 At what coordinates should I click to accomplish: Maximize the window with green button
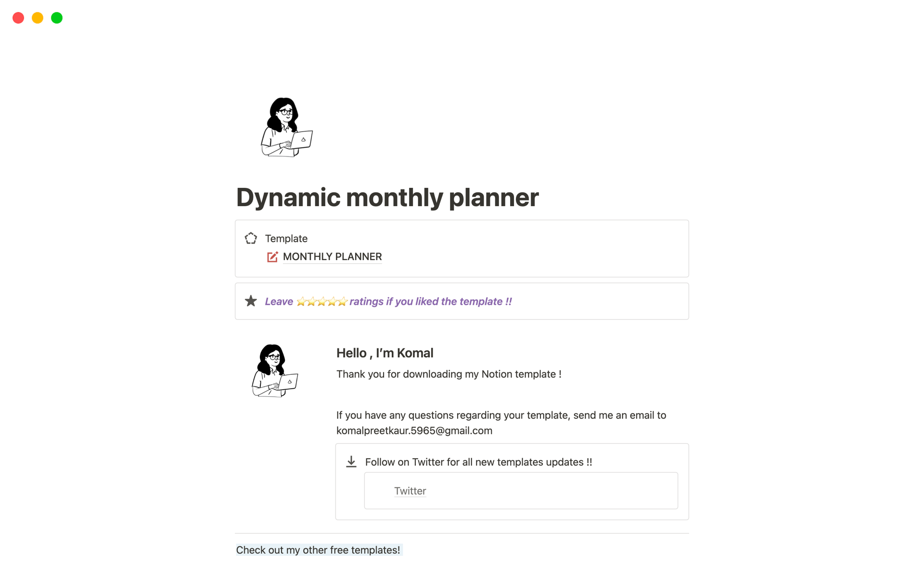click(57, 18)
